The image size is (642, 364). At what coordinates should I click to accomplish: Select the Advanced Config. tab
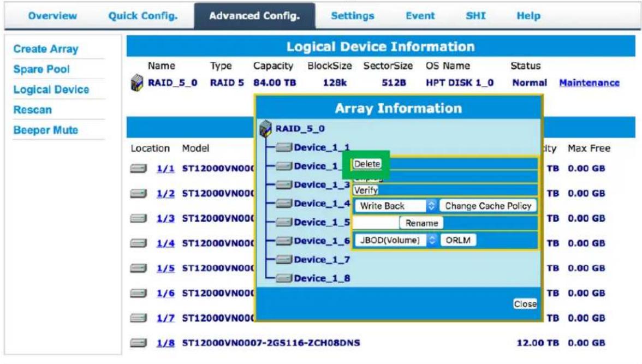(254, 16)
